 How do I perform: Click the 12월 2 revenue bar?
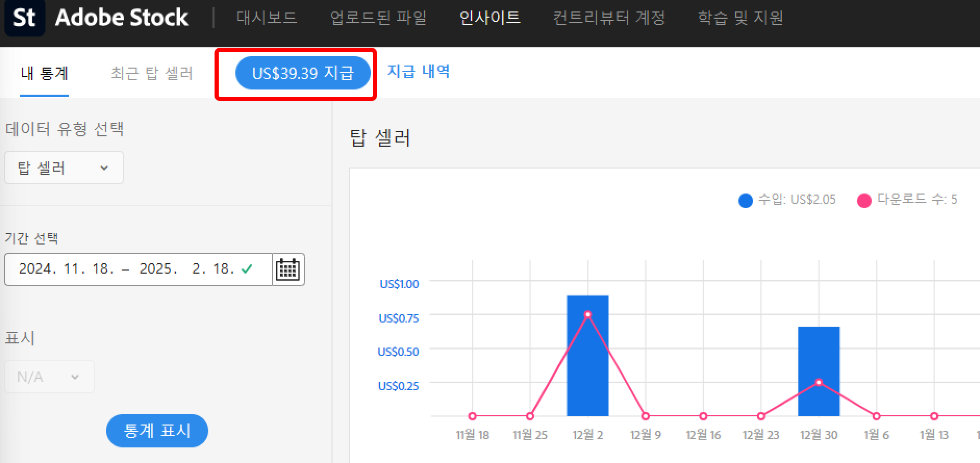[588, 356]
